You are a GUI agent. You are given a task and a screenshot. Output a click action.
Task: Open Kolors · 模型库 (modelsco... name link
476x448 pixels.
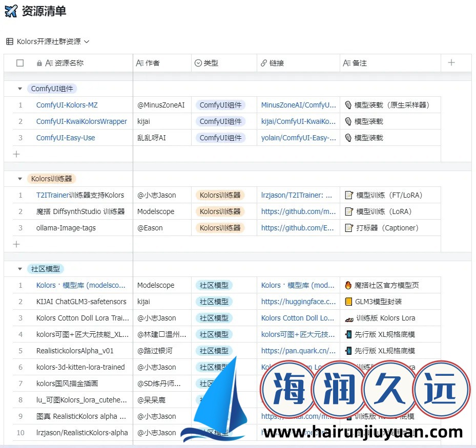click(80, 285)
